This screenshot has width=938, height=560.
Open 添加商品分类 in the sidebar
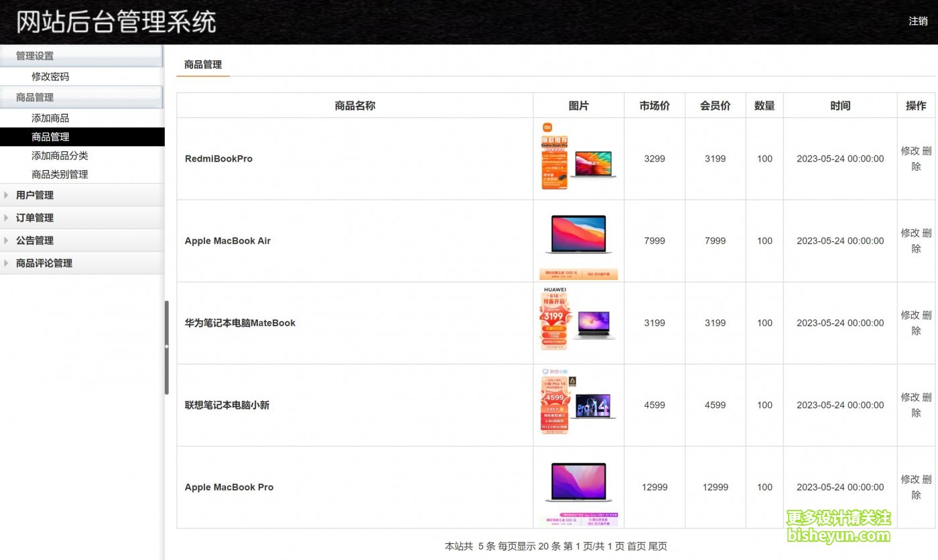pyautogui.click(x=60, y=156)
